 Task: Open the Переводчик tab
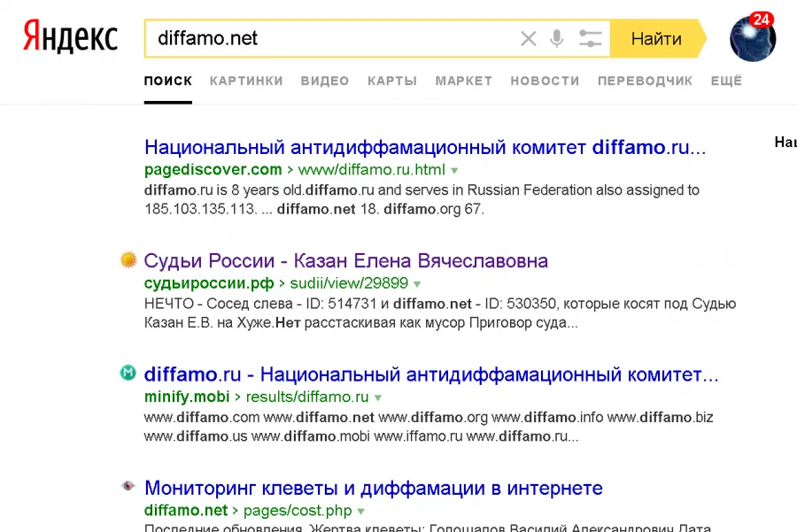(645, 81)
